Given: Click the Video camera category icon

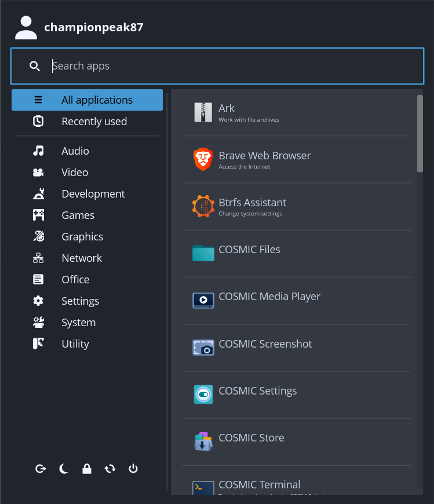Looking at the screenshot, I should click(38, 172).
